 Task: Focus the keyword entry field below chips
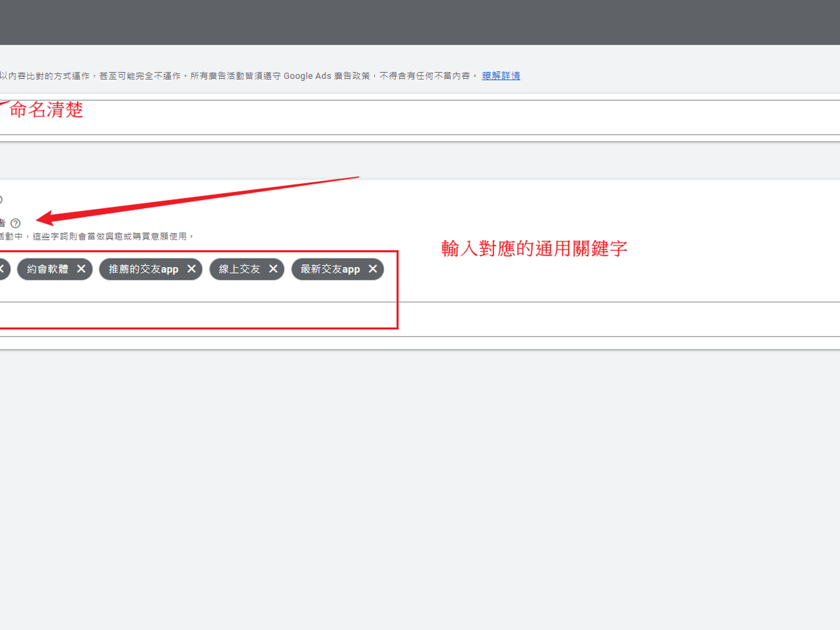tap(420, 319)
